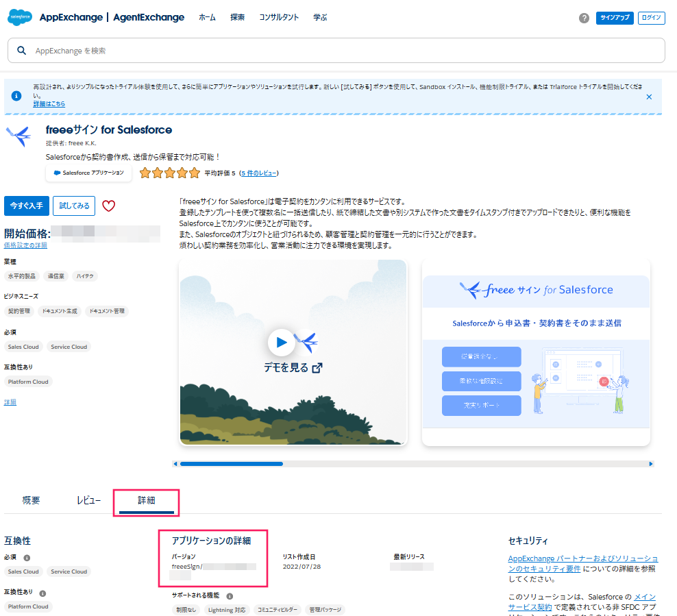
Task: Click the ログイン button
Action: [651, 18]
